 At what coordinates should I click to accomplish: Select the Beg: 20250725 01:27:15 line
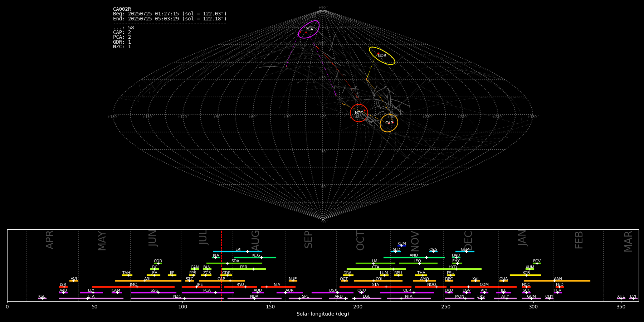pyautogui.click(x=170, y=14)
